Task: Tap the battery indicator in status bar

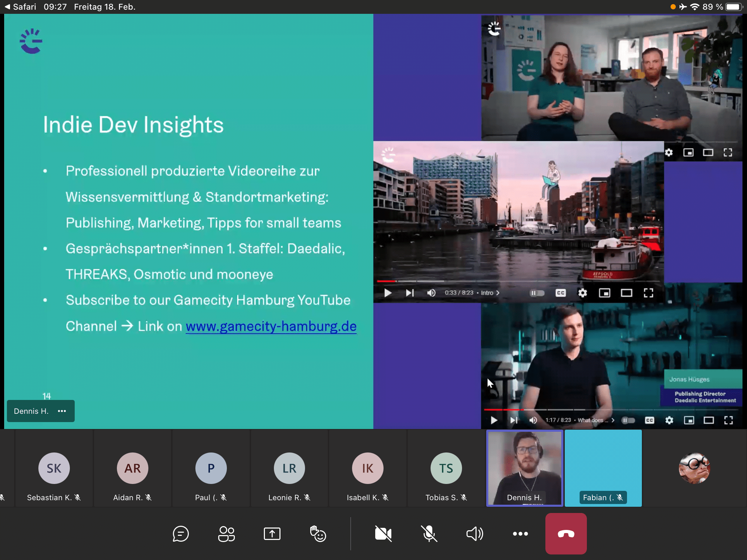Action: [x=734, y=7]
